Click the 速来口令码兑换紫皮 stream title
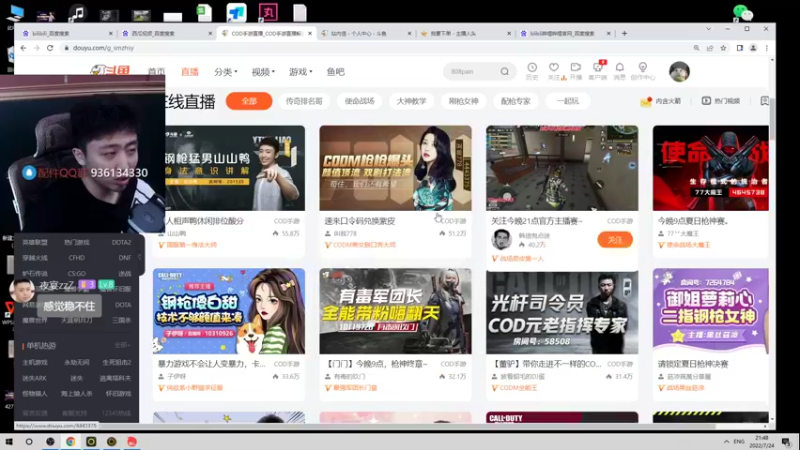This screenshot has width=800, height=450. [x=360, y=221]
